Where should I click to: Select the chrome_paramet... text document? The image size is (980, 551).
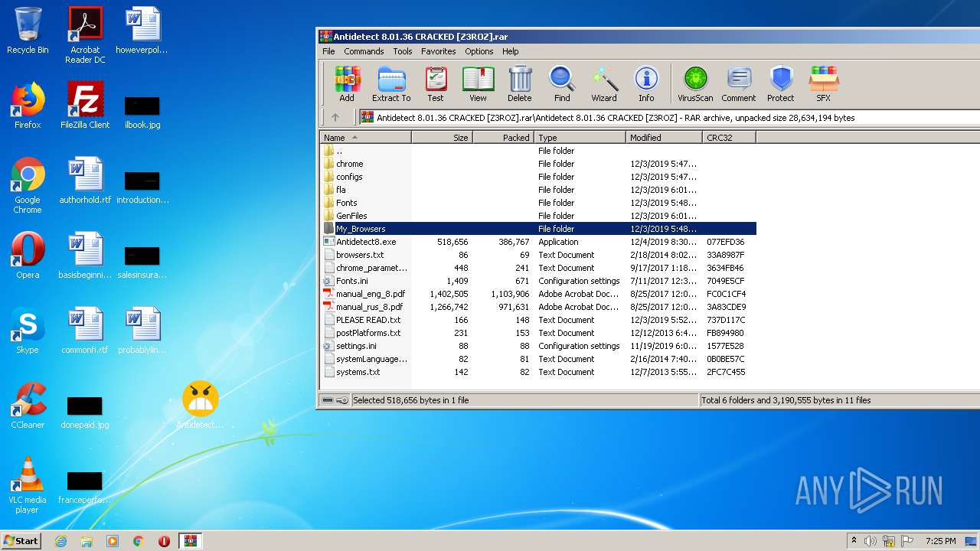tap(537, 268)
